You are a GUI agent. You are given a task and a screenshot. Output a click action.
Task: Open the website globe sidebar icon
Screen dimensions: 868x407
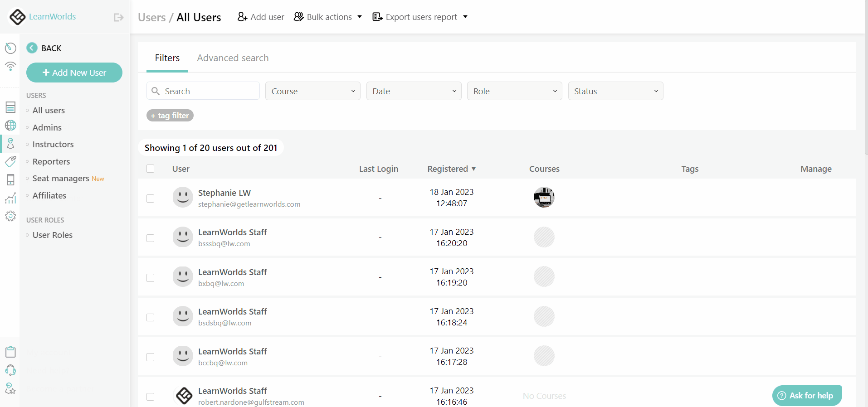click(10, 126)
